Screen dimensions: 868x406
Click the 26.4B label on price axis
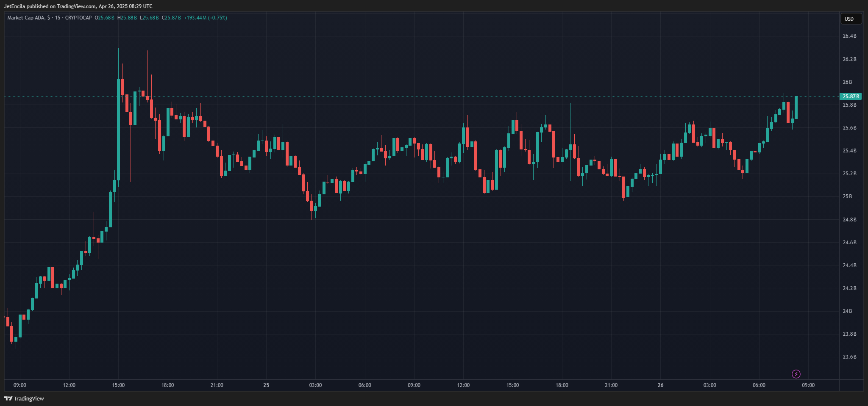[849, 36]
